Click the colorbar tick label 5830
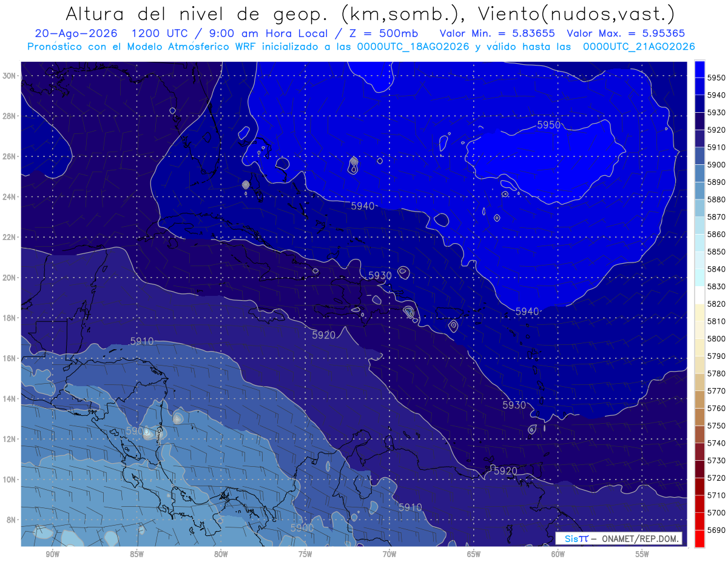The height and width of the screenshot is (562, 728). click(716, 286)
